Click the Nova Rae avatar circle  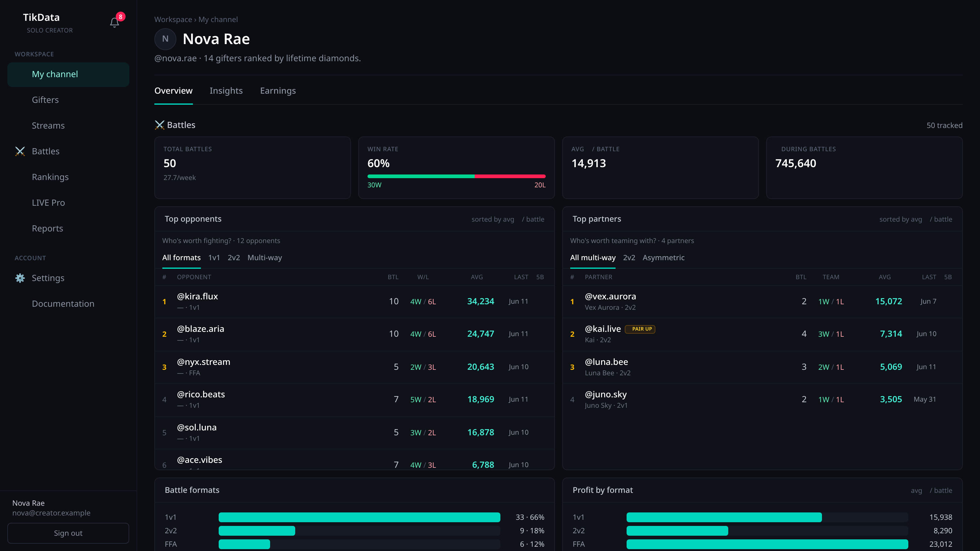[165, 39]
